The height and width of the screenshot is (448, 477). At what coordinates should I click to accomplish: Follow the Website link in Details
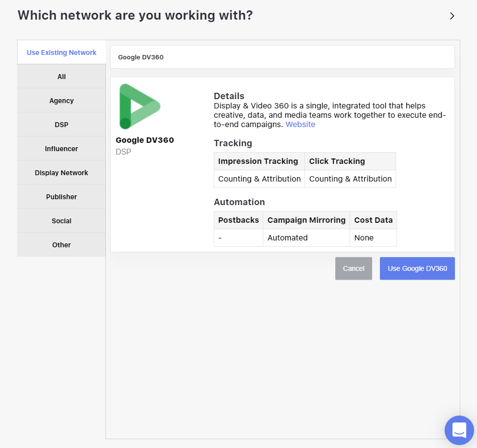coord(300,125)
